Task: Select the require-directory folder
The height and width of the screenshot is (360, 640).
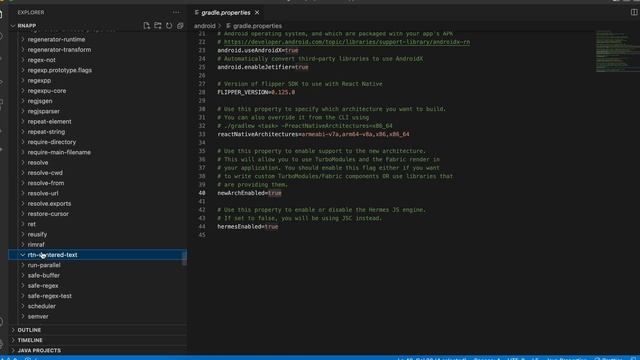Action: point(51,142)
